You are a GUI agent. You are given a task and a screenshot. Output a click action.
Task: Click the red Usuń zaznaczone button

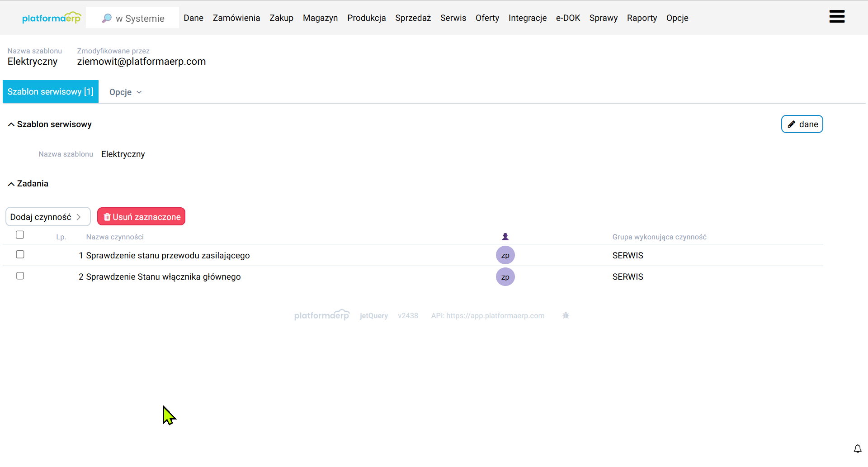tap(141, 217)
